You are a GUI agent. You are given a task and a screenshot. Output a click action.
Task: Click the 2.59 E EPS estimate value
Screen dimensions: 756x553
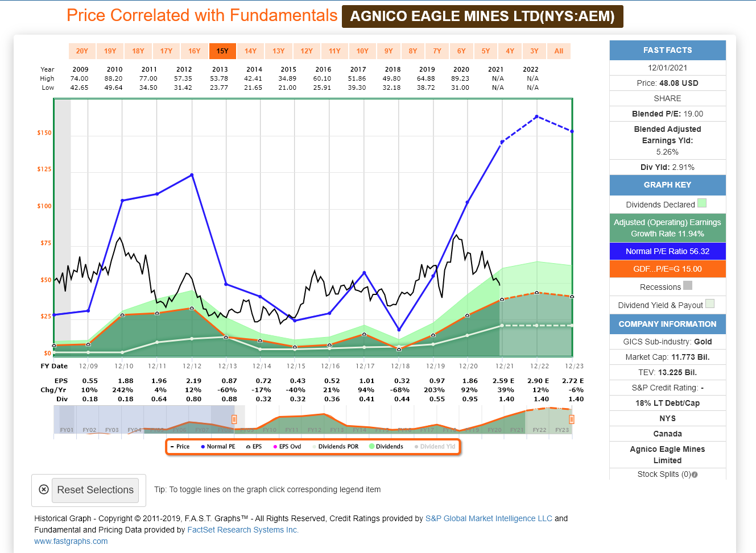click(x=503, y=381)
